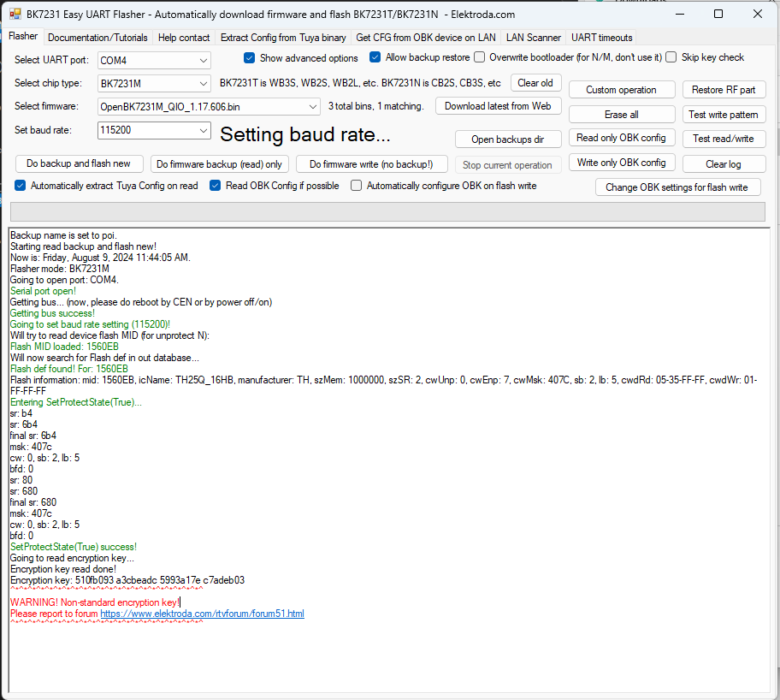This screenshot has width=780, height=700.
Task: Click the Custom operation button
Action: 621,90
